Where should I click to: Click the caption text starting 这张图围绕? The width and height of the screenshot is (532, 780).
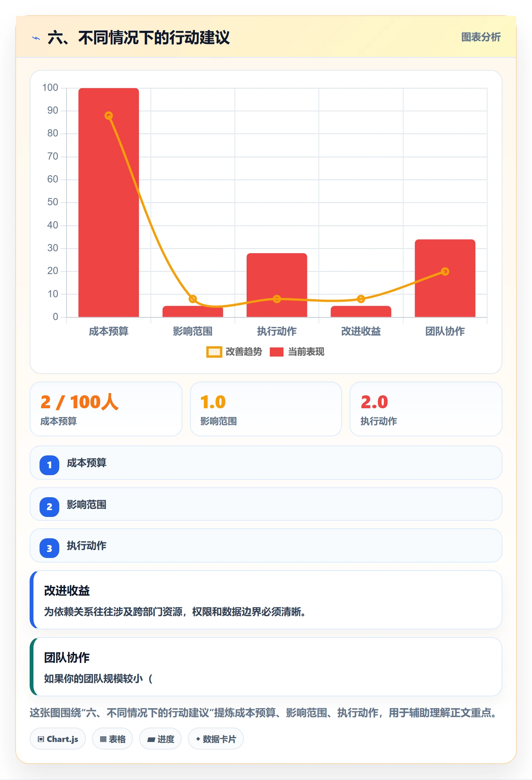[264, 713]
